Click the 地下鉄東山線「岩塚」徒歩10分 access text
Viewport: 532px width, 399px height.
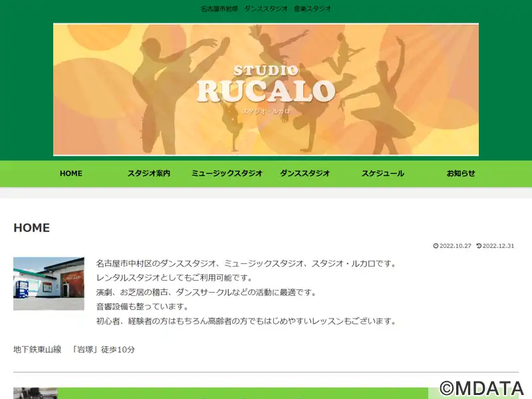[74, 350]
